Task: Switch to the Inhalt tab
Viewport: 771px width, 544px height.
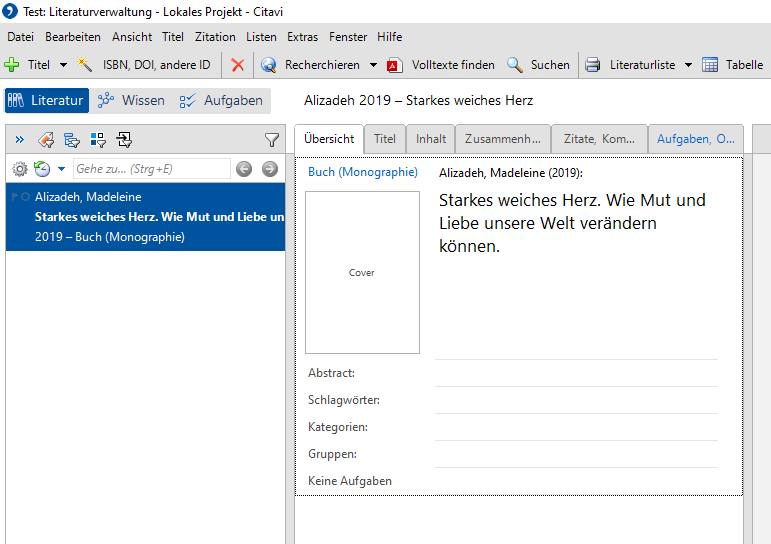Action: click(431, 139)
